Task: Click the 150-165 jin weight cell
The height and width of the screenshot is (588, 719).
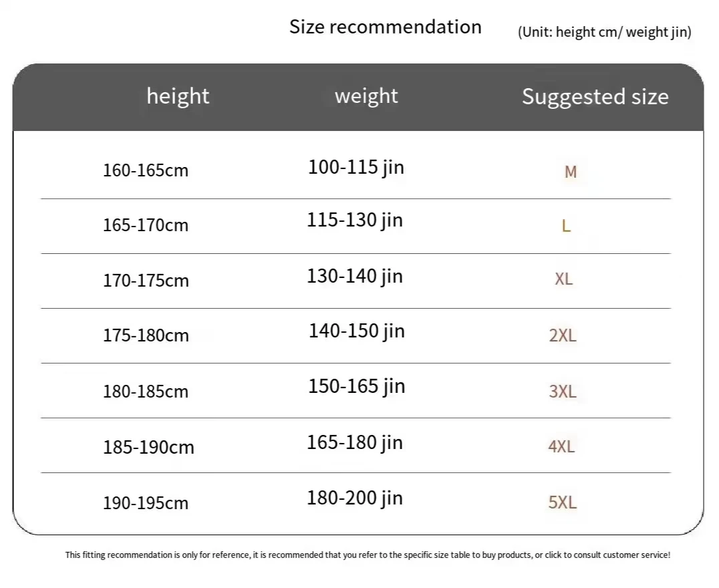Action: point(356,386)
